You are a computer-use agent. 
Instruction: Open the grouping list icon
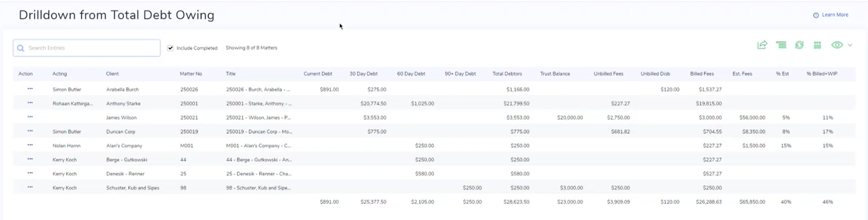pos(781,45)
